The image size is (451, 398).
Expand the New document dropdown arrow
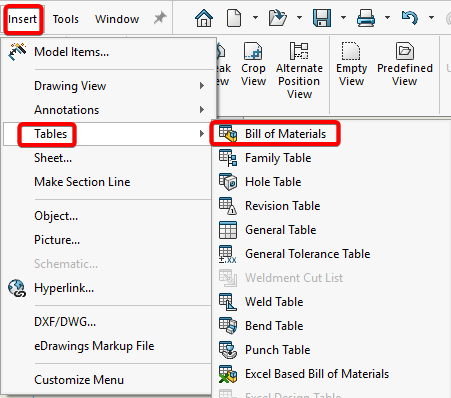click(255, 17)
